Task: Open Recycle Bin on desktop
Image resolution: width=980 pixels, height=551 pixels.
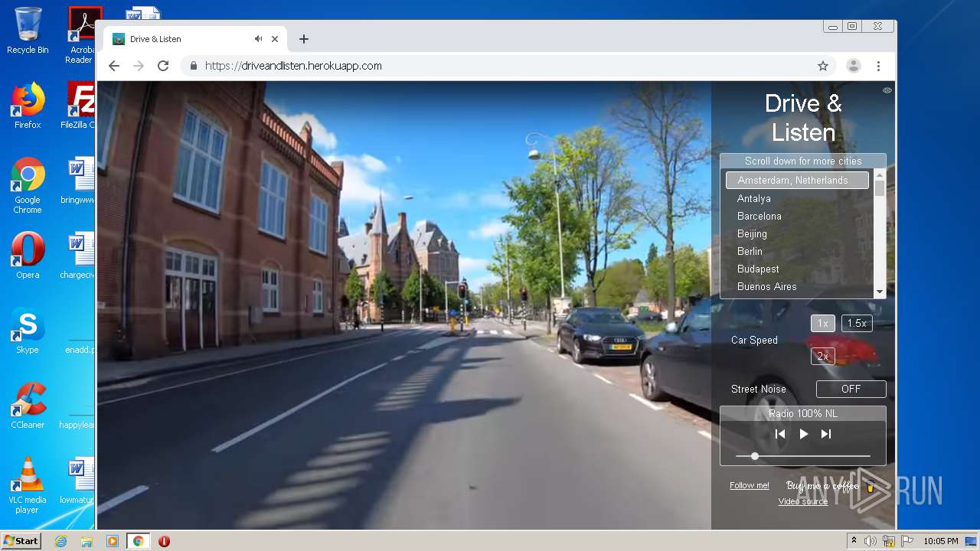Action: [28, 31]
